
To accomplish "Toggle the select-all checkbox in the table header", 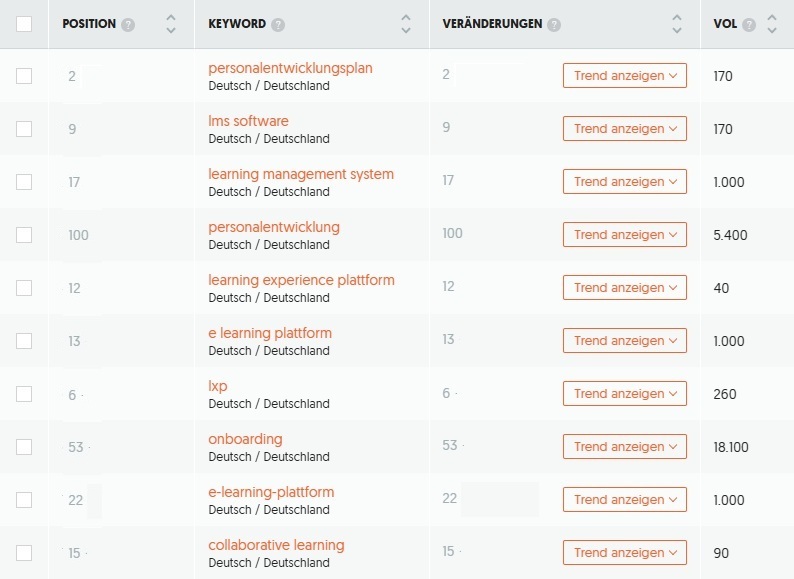I will (24, 24).
